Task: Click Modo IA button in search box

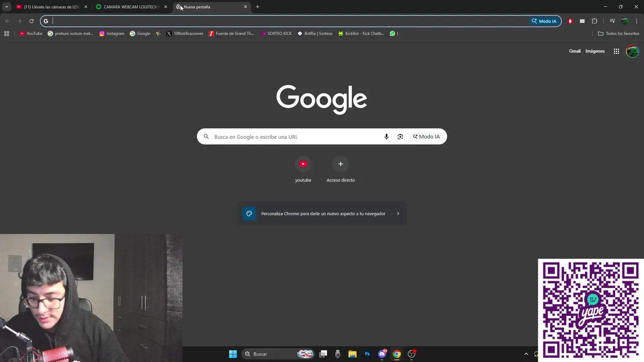Action: click(x=426, y=137)
